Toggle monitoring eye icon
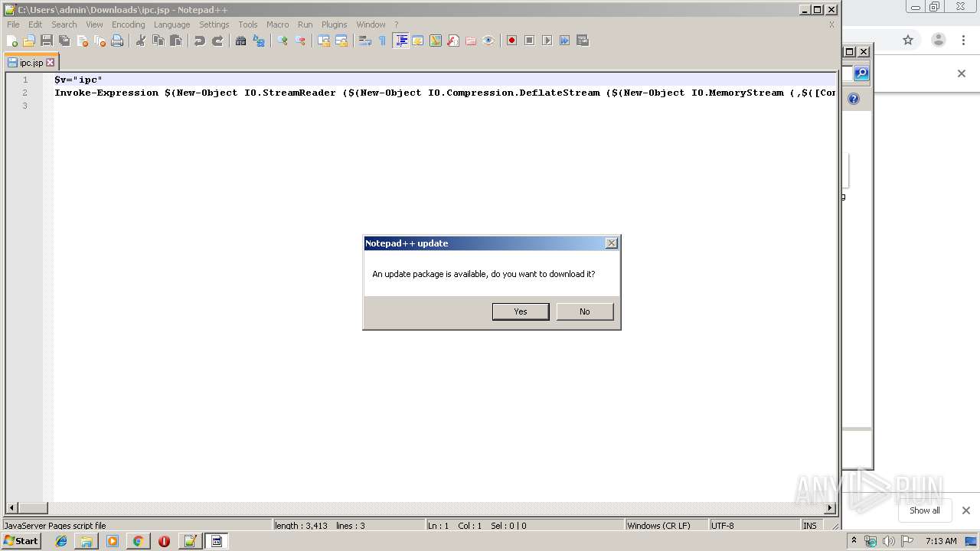The height and width of the screenshot is (551, 980). (x=488, y=41)
